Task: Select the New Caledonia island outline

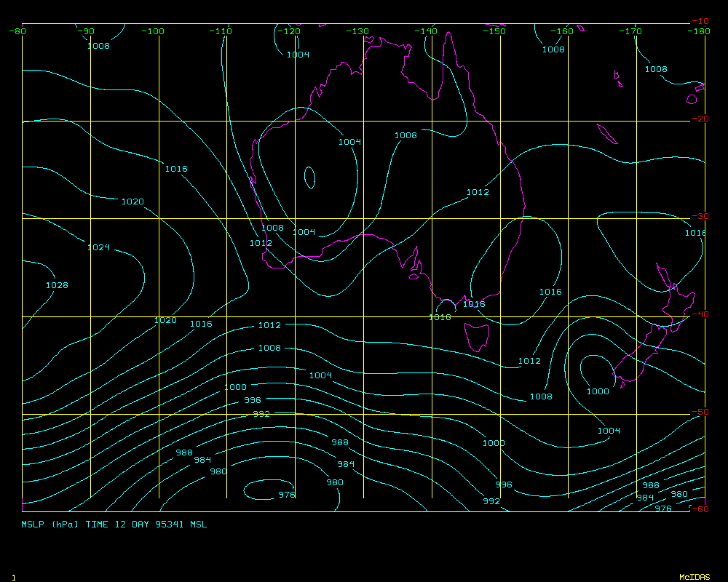Action: pos(604,133)
